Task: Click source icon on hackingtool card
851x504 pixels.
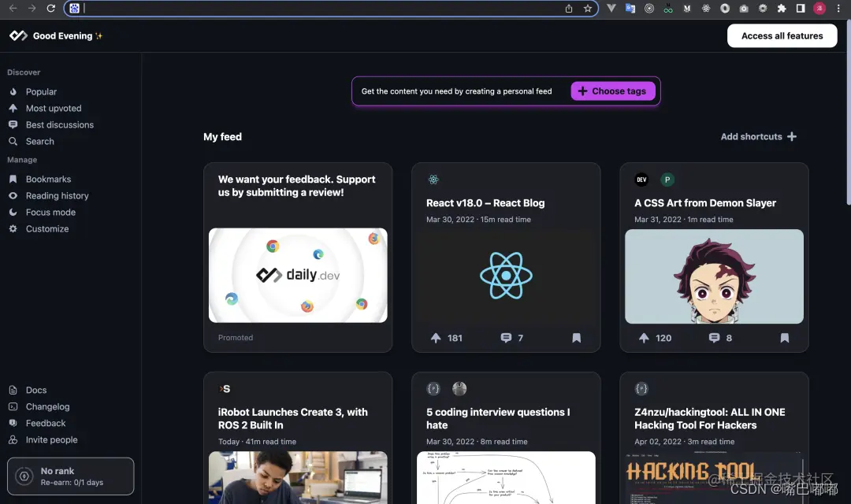Action: tap(641, 389)
